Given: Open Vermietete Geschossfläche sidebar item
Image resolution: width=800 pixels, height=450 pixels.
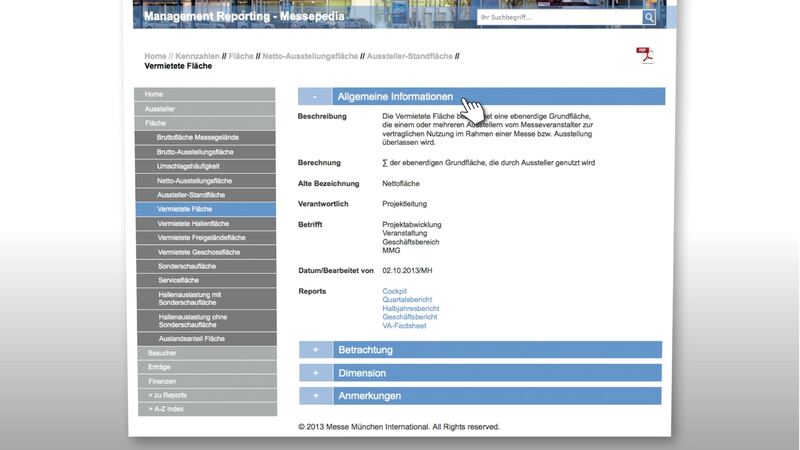Looking at the screenshot, I should click(206, 252).
